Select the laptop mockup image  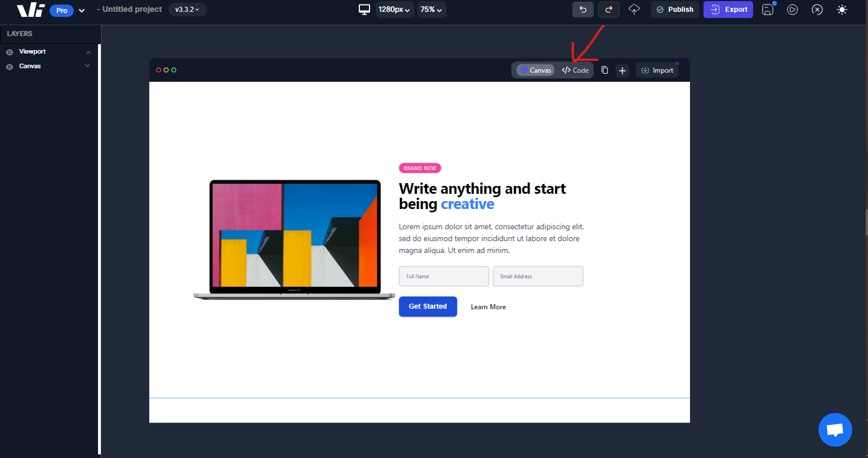[x=294, y=239]
